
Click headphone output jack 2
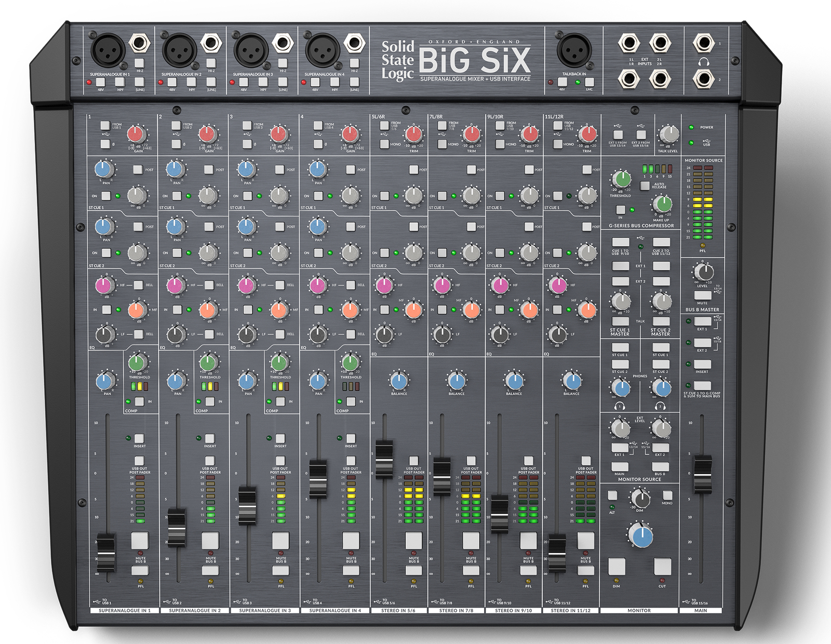[704, 79]
